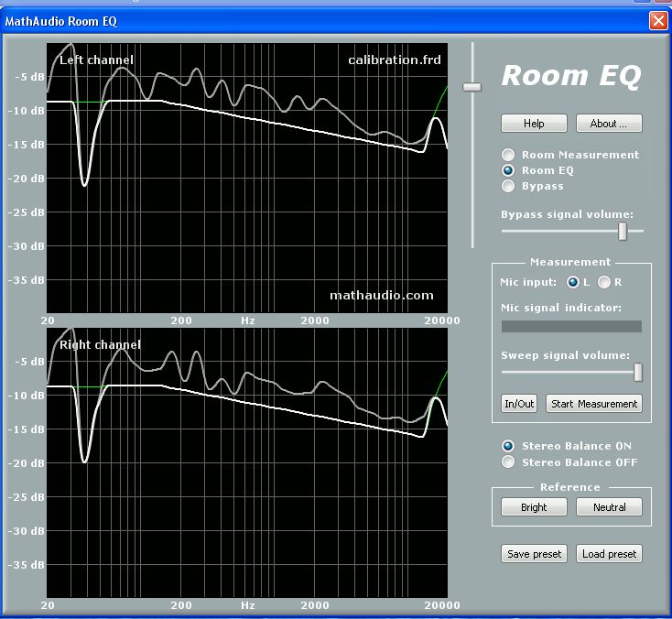
Task: Turn Stereo Balance ON
Action: coord(509,446)
